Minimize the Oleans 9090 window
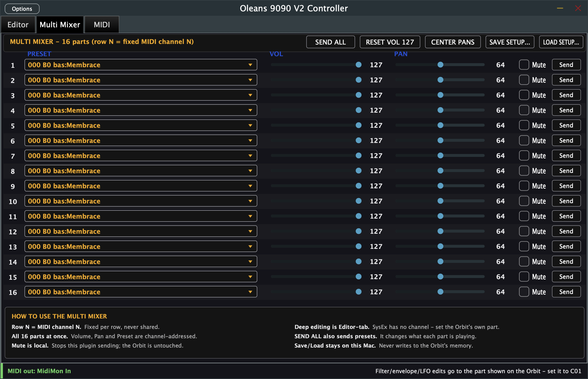Viewport: 588px width, 379px height. pos(560,8)
